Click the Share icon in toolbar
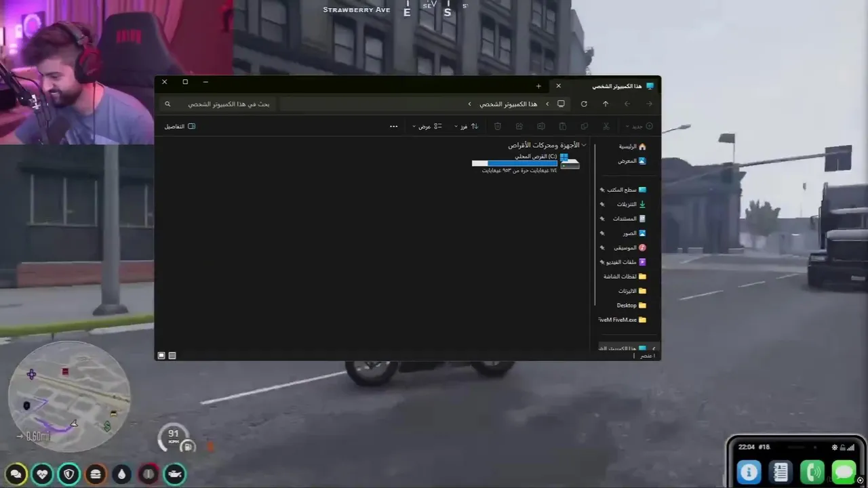This screenshot has width=868, height=488. point(519,126)
